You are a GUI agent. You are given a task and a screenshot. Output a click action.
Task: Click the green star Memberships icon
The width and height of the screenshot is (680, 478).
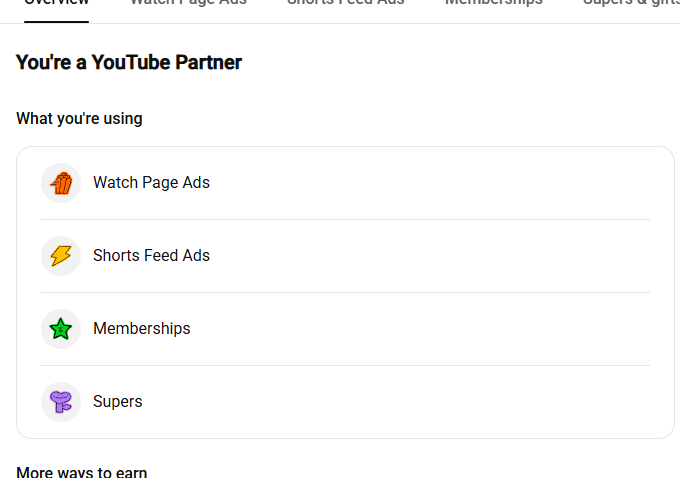(x=61, y=328)
